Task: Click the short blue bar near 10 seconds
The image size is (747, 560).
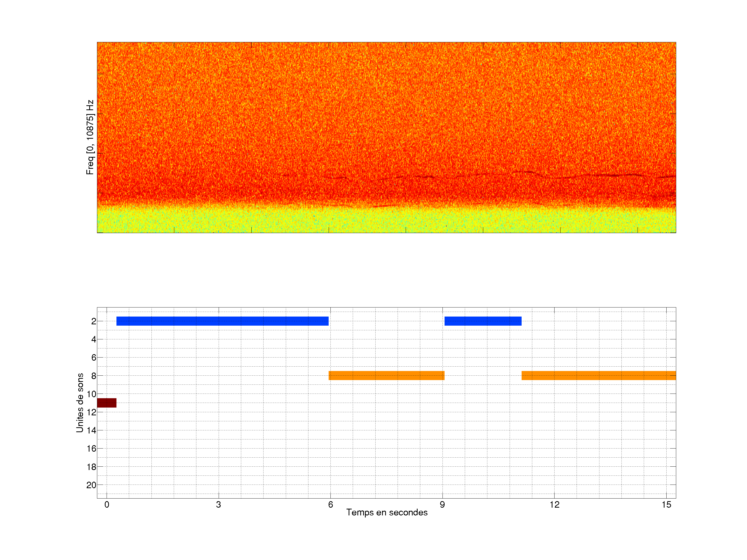Action: click(x=483, y=321)
